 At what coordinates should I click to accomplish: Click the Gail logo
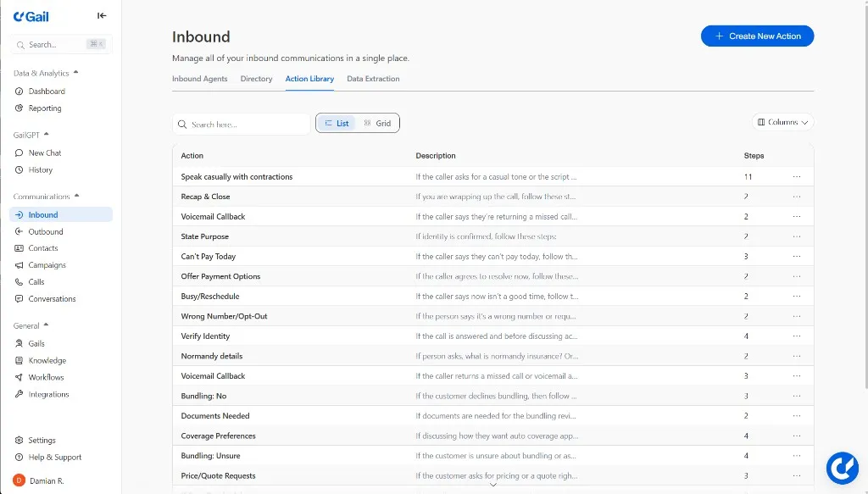pos(31,17)
